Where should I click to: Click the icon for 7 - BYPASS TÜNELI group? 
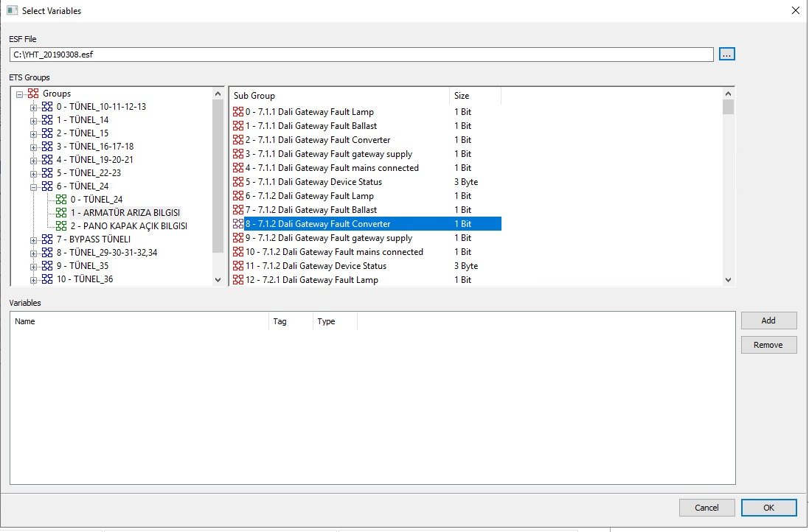click(47, 239)
